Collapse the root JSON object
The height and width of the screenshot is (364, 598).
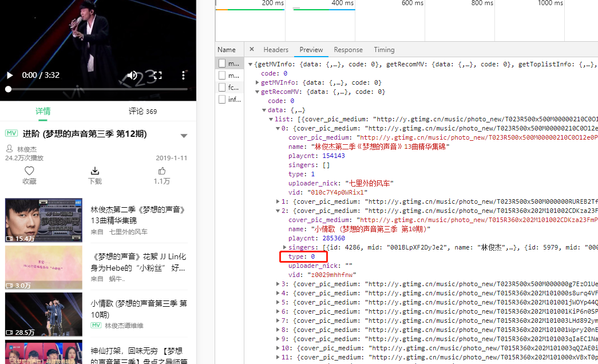pos(250,65)
